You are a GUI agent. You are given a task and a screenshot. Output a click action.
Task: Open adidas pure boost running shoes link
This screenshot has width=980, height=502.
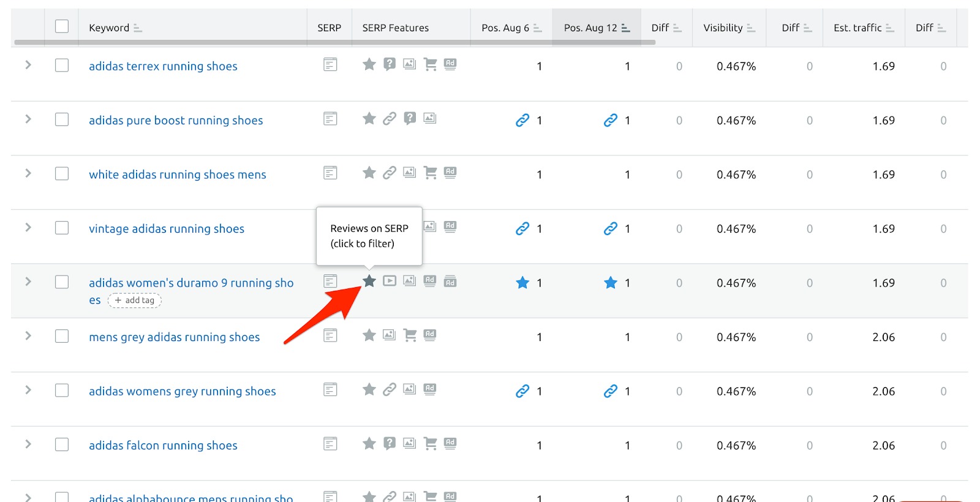(x=176, y=121)
